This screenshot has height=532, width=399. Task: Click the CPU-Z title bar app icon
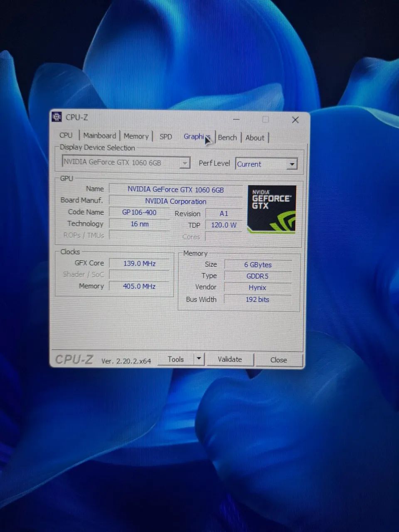click(x=57, y=117)
